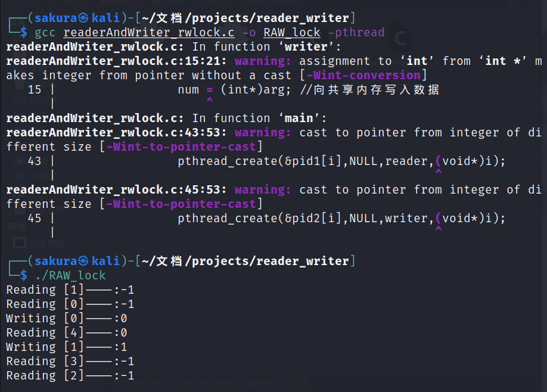
Task: Click the -pthread flag in gcc command
Action: pos(356,32)
